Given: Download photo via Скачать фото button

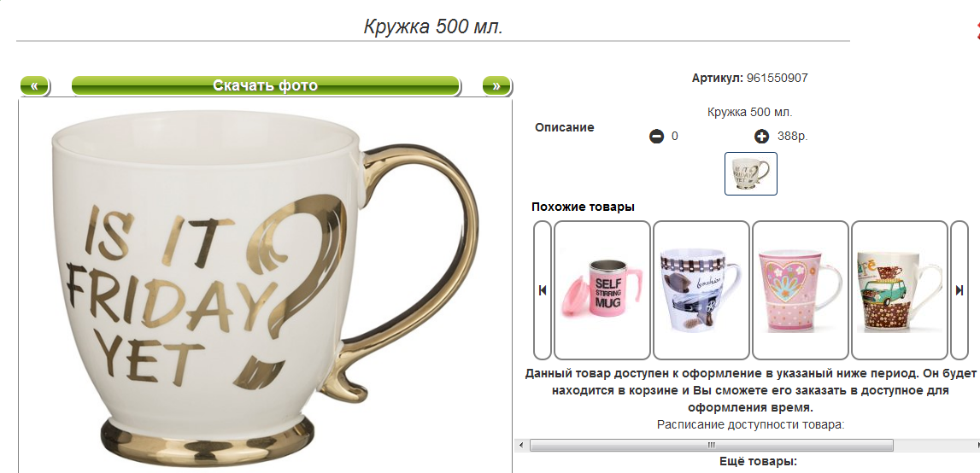Looking at the screenshot, I should tap(266, 86).
